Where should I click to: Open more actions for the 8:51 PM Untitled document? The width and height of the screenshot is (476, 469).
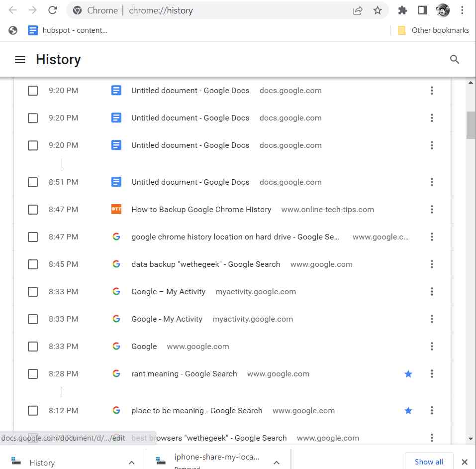coord(432,182)
